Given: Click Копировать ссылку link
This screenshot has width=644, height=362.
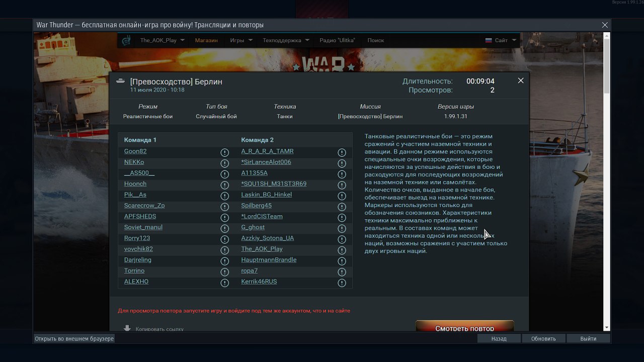Looking at the screenshot, I should pyautogui.click(x=159, y=329).
